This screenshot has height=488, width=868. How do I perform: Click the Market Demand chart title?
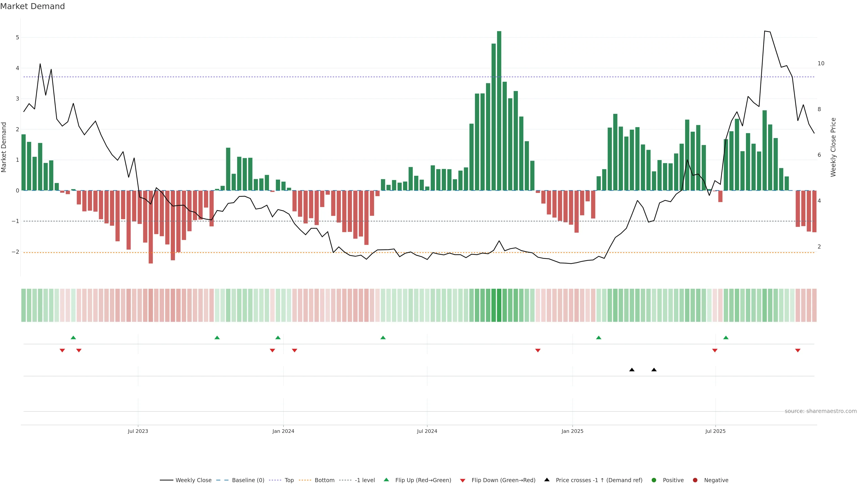32,6
